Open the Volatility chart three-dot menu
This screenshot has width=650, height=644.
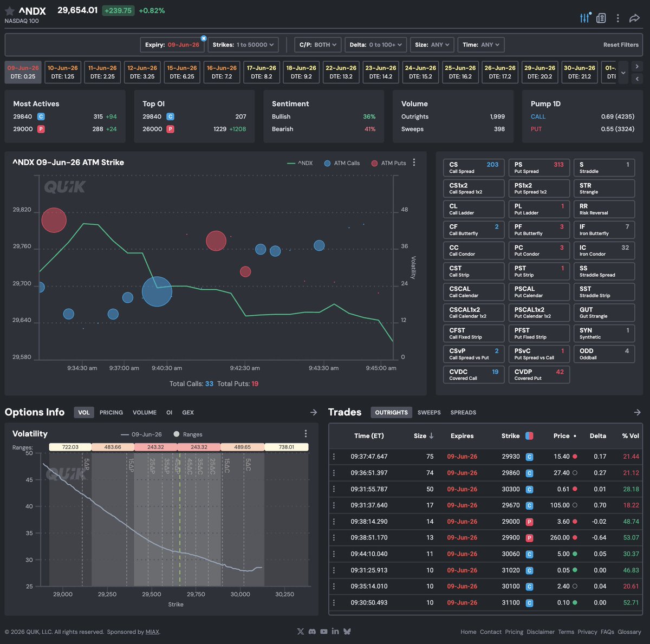pos(306,434)
